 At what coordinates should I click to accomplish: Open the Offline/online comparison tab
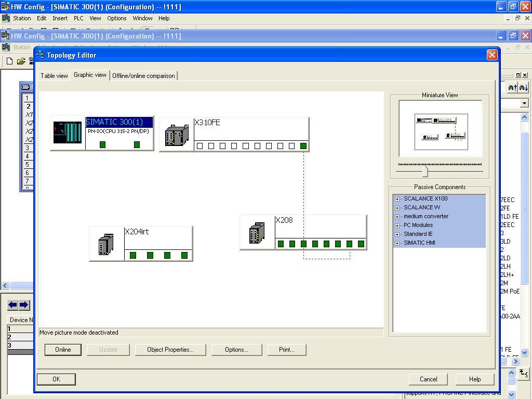coord(143,76)
